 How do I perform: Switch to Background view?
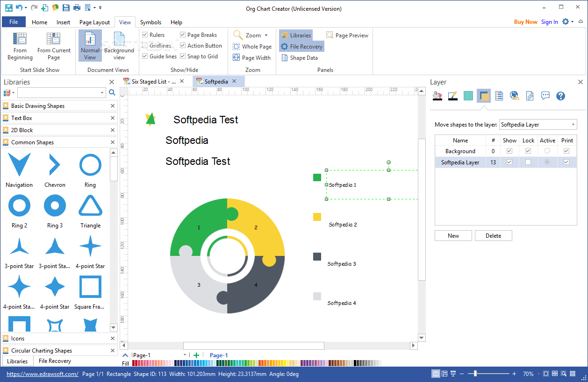click(x=119, y=46)
